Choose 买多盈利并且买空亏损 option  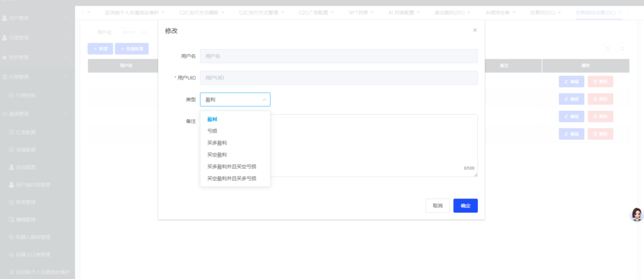click(231, 167)
